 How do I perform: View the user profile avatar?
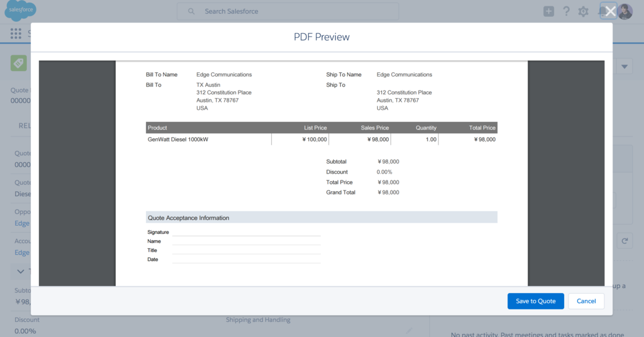pos(625,11)
